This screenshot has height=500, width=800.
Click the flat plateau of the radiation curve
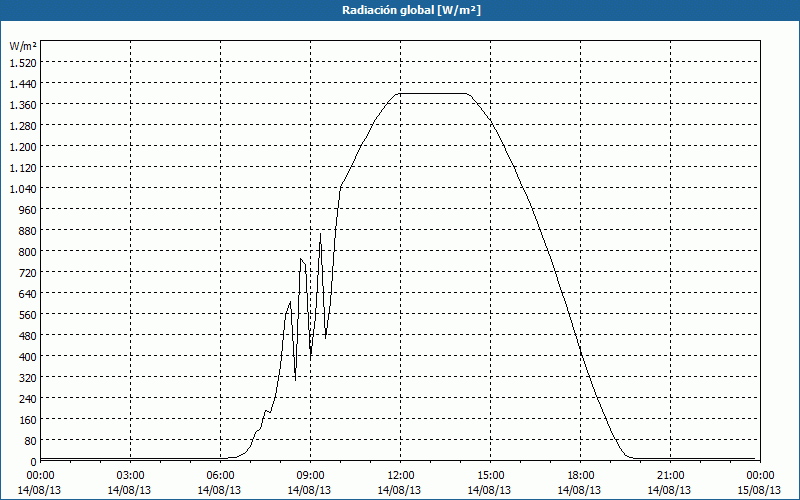[433, 93]
